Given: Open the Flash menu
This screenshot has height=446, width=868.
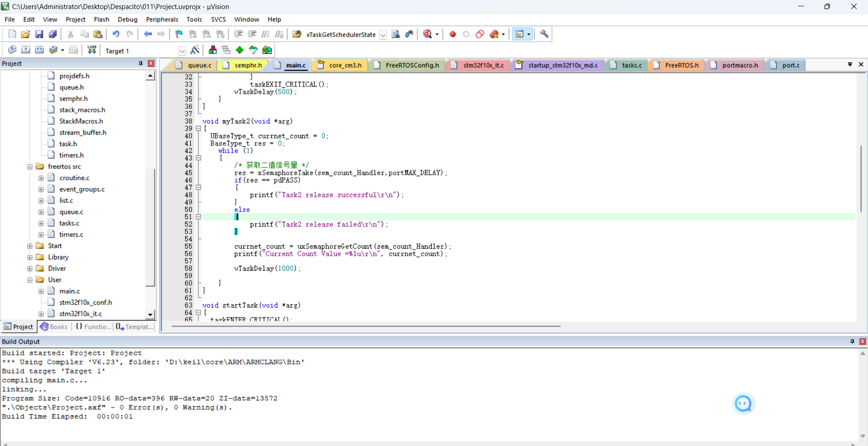Looking at the screenshot, I should 101,19.
